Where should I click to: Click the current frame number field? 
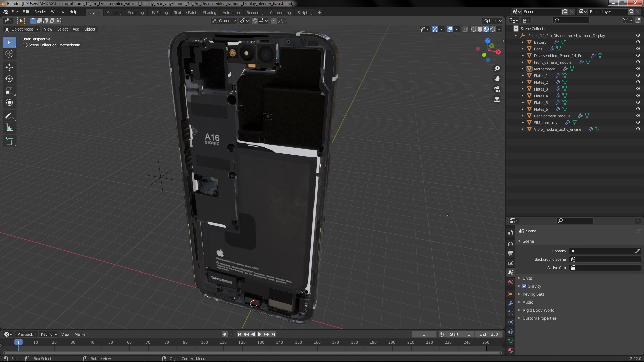[424, 334]
